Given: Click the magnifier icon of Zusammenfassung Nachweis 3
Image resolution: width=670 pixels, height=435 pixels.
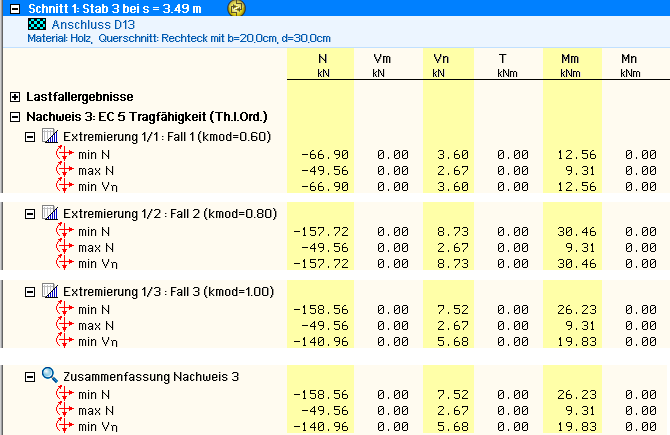Looking at the screenshot, I should pos(50,376).
